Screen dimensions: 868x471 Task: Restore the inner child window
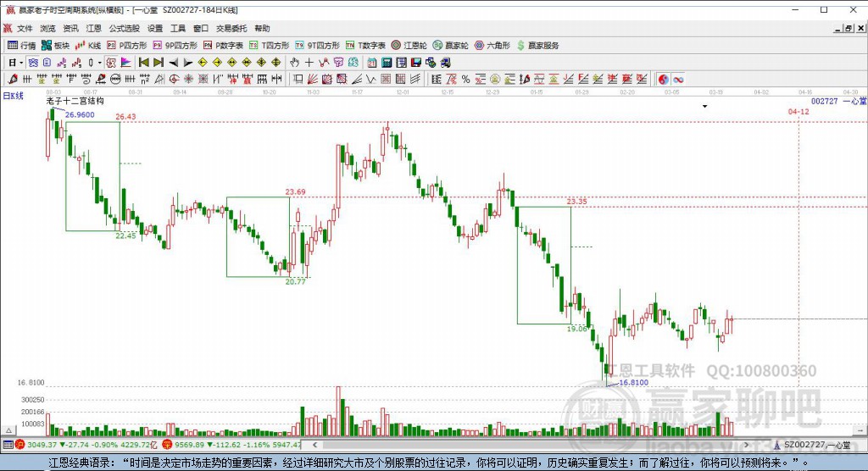(849, 28)
